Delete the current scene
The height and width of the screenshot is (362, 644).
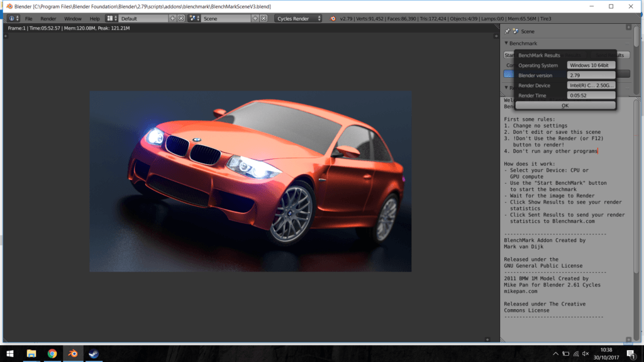(x=264, y=18)
